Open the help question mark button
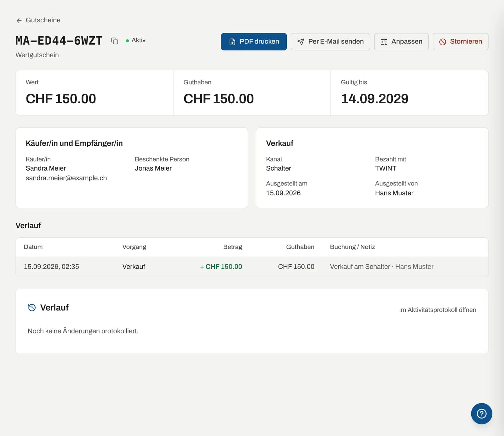This screenshot has height=436, width=504. point(481,413)
